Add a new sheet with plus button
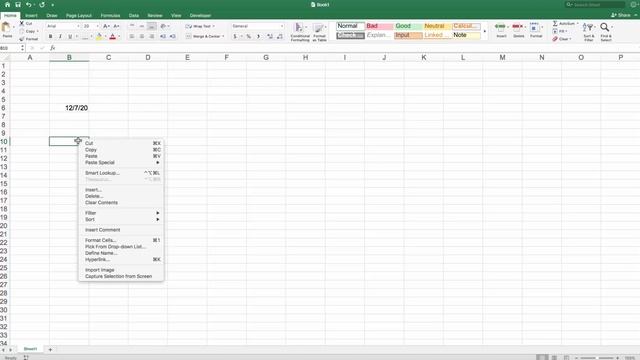The width and height of the screenshot is (640, 360). coord(50,349)
